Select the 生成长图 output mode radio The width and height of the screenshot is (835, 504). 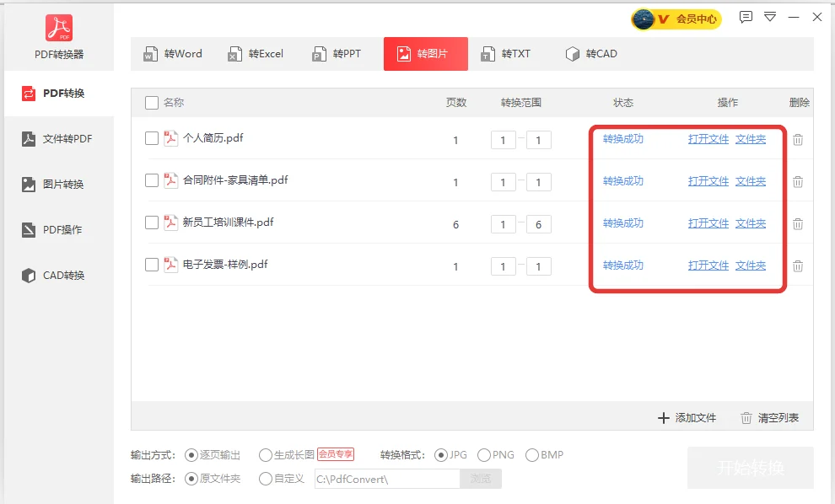[x=265, y=455]
